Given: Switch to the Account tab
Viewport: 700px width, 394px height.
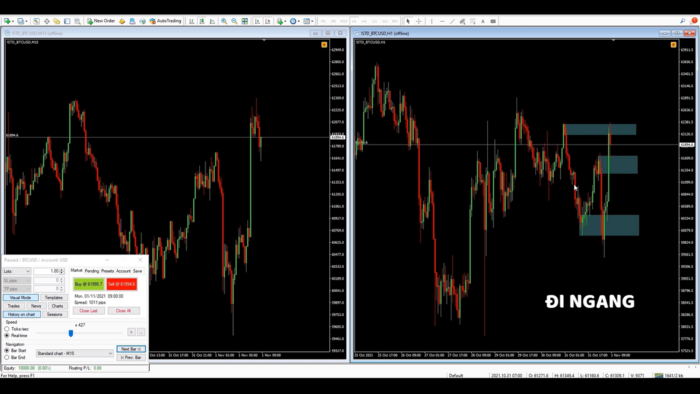Looking at the screenshot, I should pos(123,271).
